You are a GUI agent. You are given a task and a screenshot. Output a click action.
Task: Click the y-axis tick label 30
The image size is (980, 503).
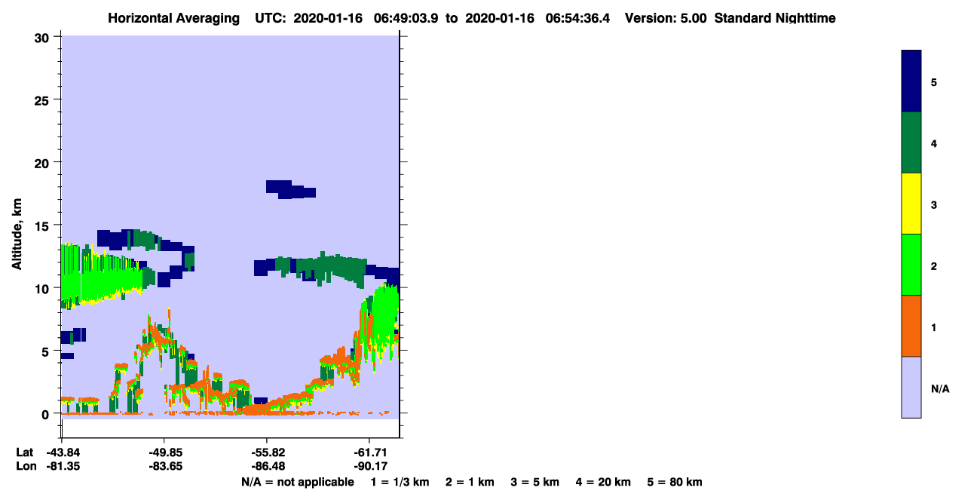44,37
